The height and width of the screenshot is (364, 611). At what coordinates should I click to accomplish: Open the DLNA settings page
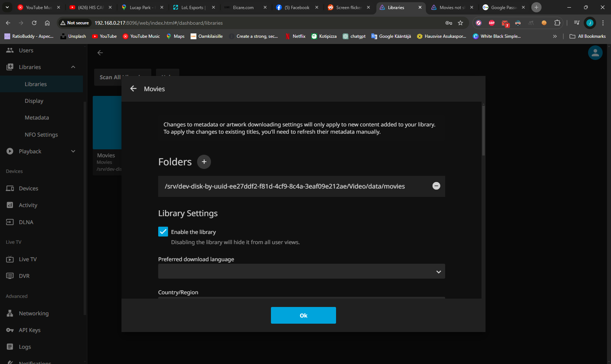tap(26, 222)
